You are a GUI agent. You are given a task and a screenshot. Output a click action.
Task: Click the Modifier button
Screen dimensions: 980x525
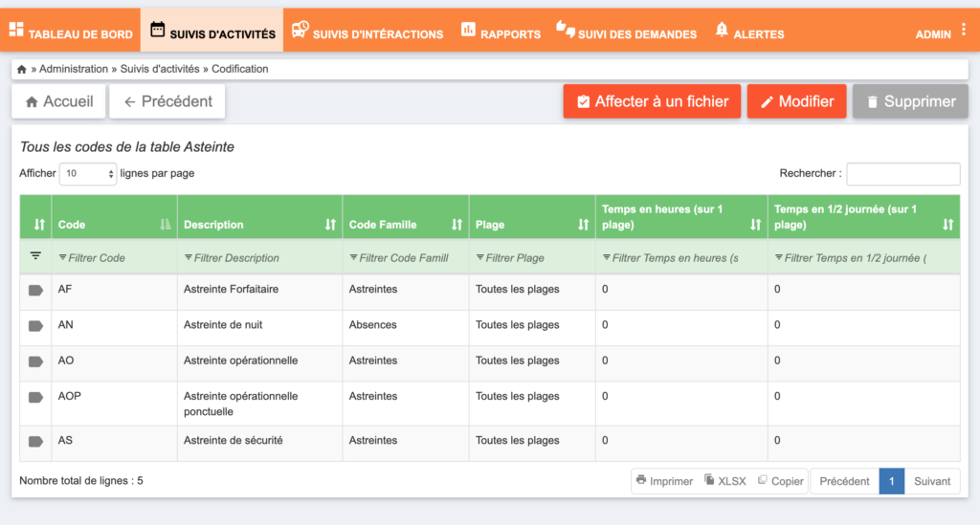(797, 101)
